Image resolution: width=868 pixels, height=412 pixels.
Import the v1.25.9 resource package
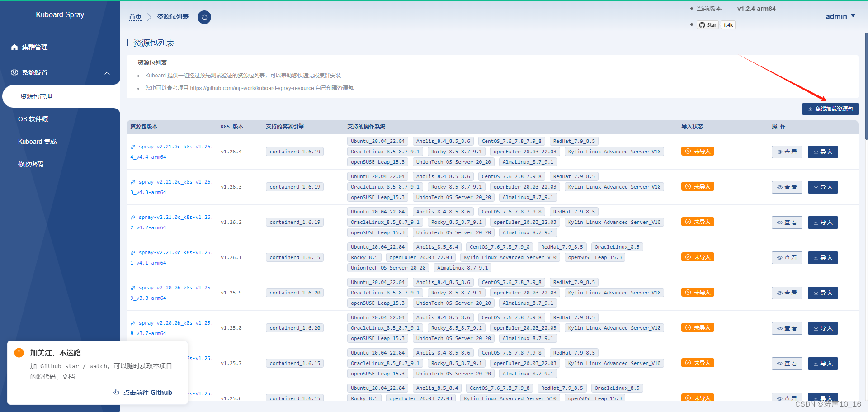pyautogui.click(x=823, y=293)
